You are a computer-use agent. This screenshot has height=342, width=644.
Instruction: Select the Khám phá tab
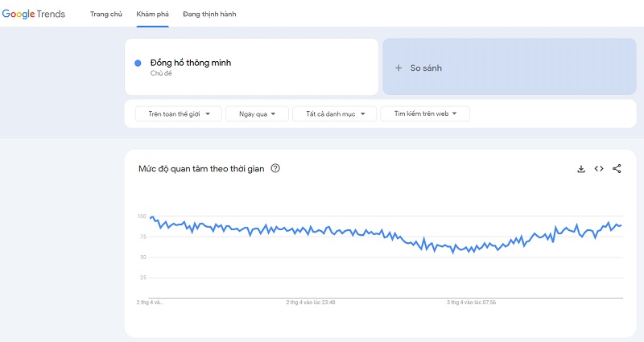pyautogui.click(x=152, y=14)
